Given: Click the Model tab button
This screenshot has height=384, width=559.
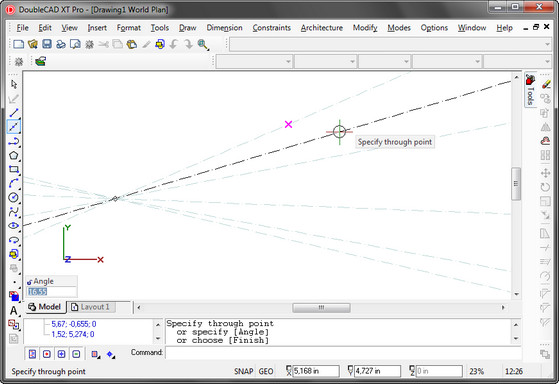Looking at the screenshot, I should [x=45, y=307].
